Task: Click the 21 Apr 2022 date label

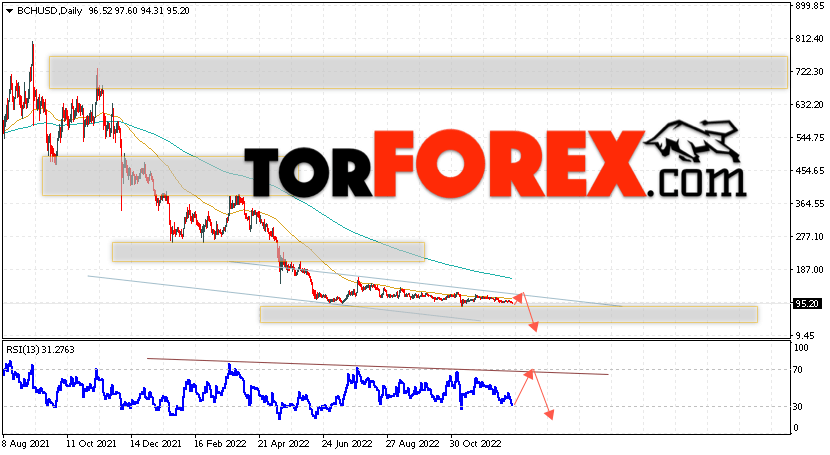Action: click(x=284, y=443)
